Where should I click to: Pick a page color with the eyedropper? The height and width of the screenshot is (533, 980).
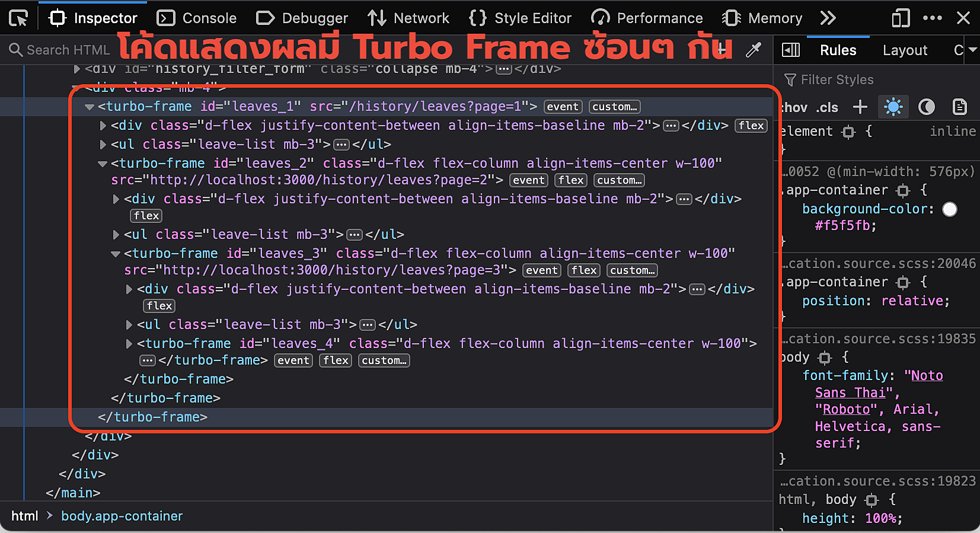click(754, 50)
